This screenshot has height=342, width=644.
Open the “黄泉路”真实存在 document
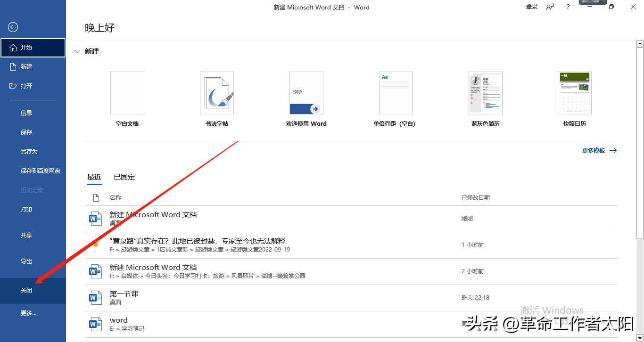(351, 245)
